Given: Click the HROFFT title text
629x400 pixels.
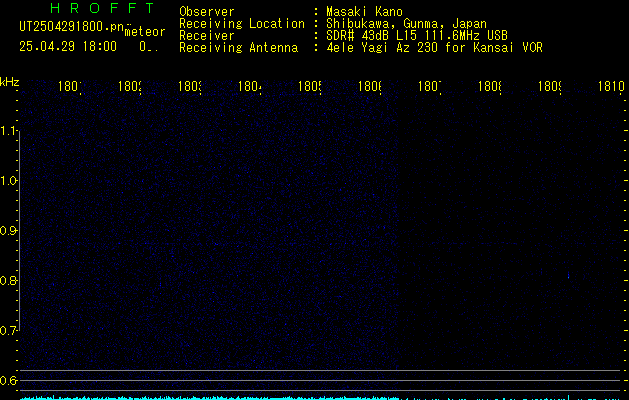Looking at the screenshot, I should tap(102, 8).
